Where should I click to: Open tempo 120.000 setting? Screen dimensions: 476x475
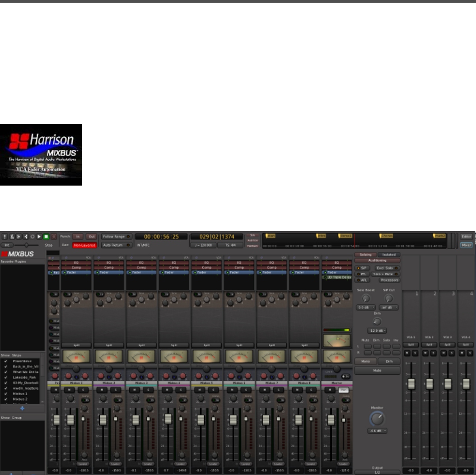203,245
